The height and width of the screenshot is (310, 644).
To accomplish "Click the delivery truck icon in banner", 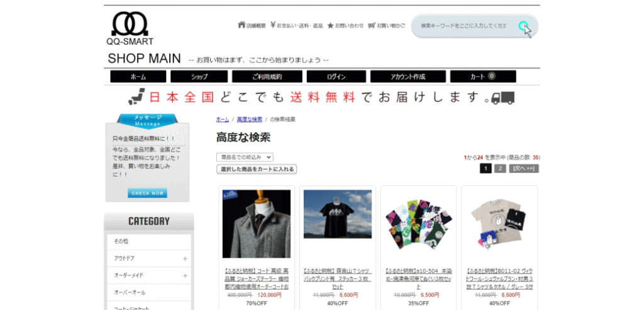I will point(503,98).
